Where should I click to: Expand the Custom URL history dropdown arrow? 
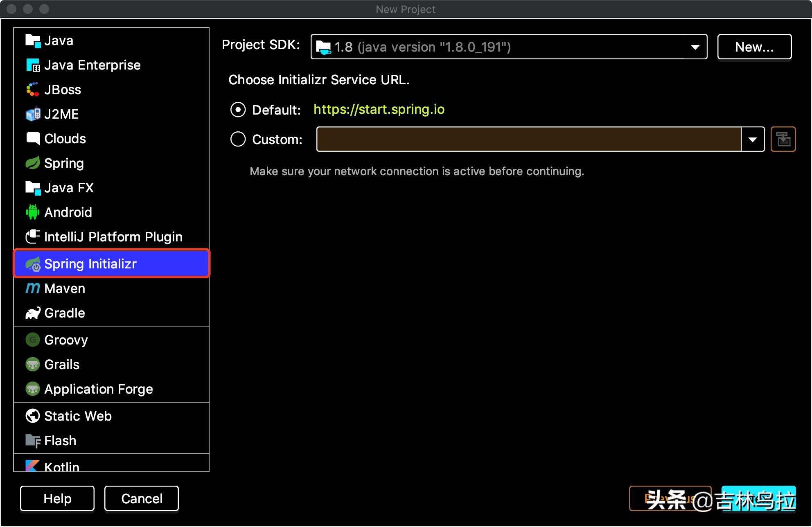pos(753,139)
